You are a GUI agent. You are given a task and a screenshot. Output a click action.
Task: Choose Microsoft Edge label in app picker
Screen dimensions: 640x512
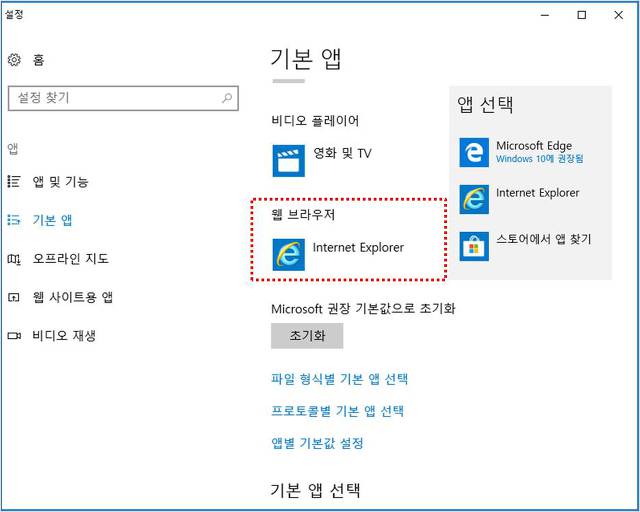tap(534, 146)
